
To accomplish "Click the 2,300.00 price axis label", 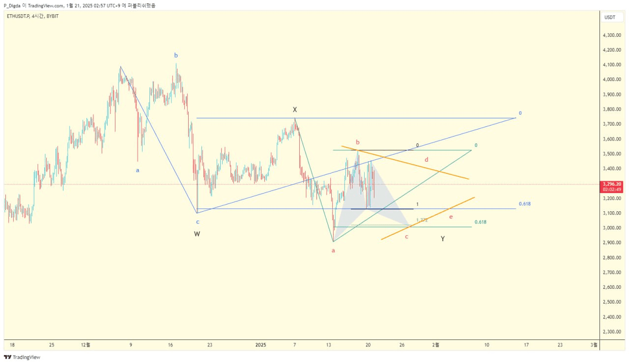I will [x=611, y=332].
